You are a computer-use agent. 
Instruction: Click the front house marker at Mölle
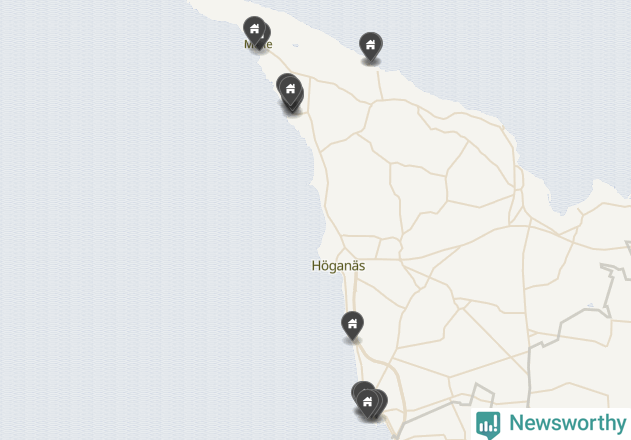[254, 29]
